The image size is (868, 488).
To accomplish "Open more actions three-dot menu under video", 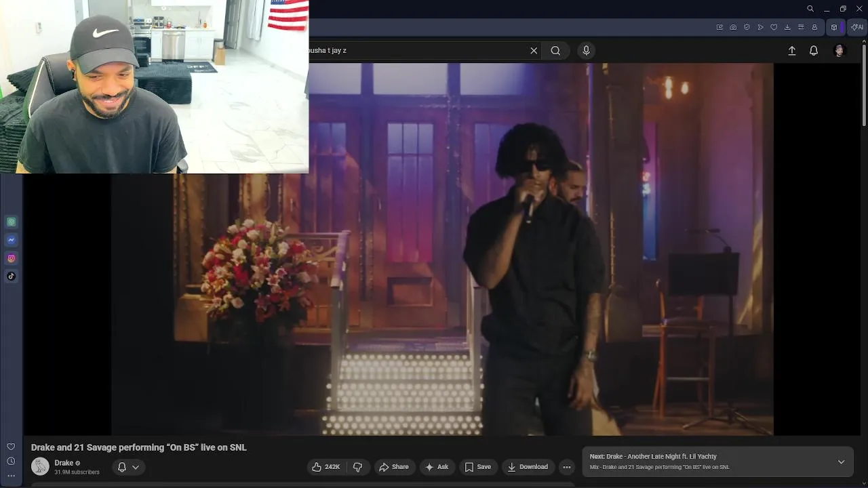I will click(567, 467).
